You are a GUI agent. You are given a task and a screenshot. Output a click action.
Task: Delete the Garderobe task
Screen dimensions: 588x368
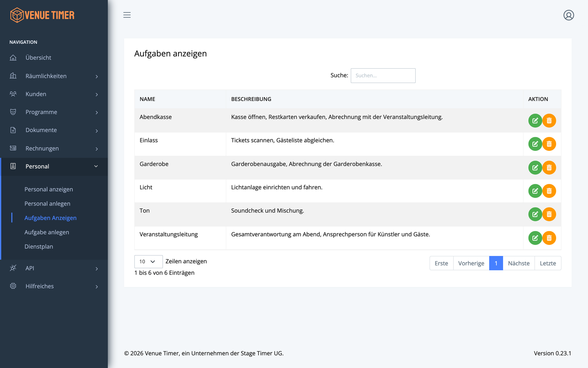[x=549, y=168]
